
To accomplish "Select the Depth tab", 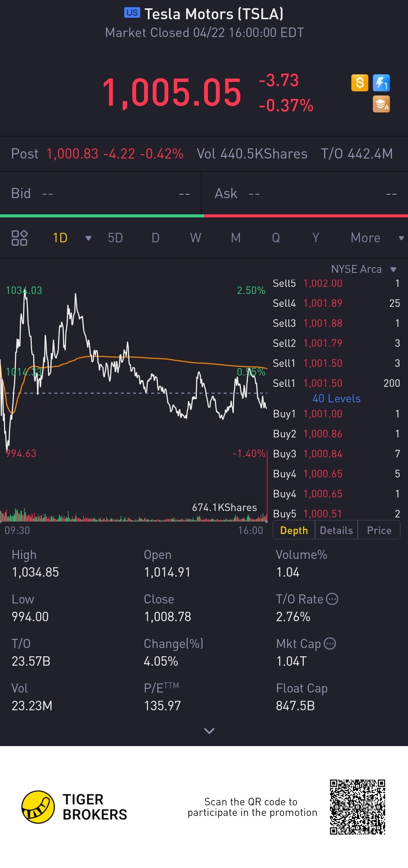I will coord(294,530).
